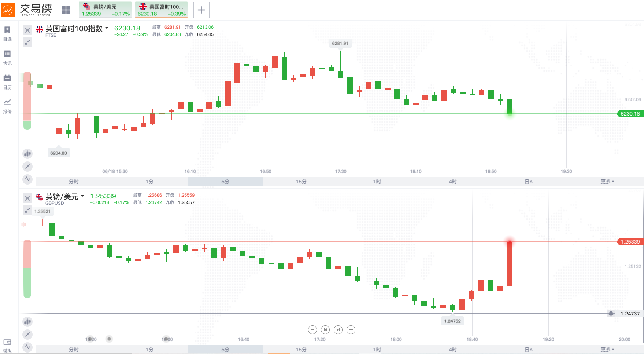Select 日K timeframe on GBPUSD chart

(x=529, y=350)
